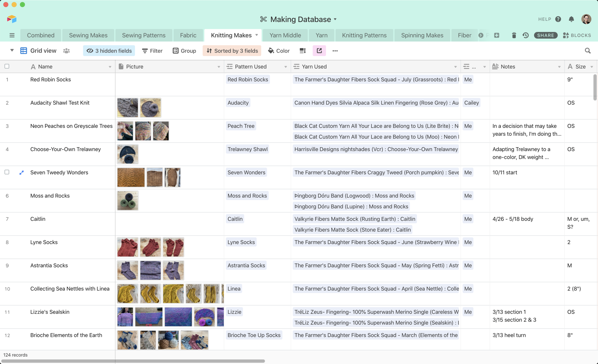Select the '4/26 - 5/18 body' notes cell
The height and width of the screenshot is (364, 598).
tap(527, 224)
